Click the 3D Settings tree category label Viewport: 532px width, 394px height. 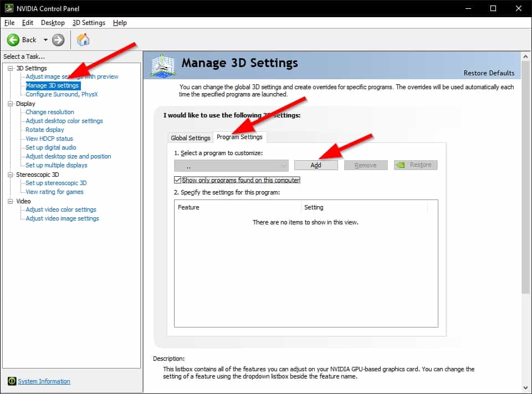32,68
